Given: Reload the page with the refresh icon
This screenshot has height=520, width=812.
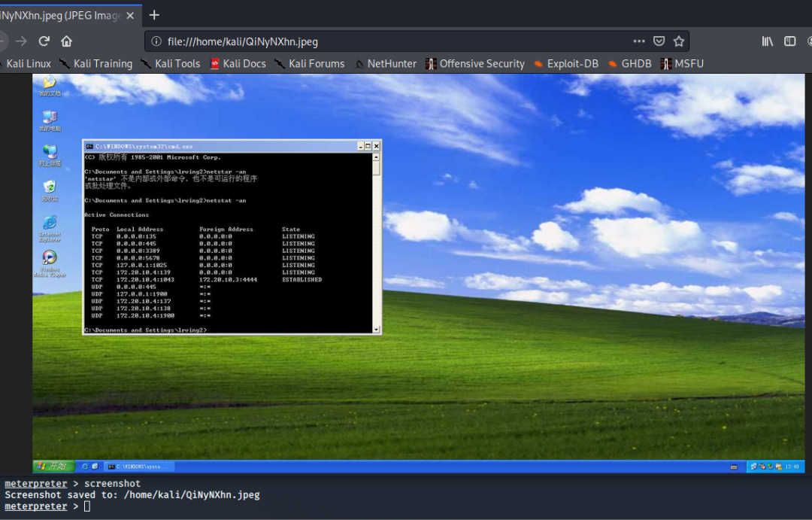Looking at the screenshot, I should point(44,41).
